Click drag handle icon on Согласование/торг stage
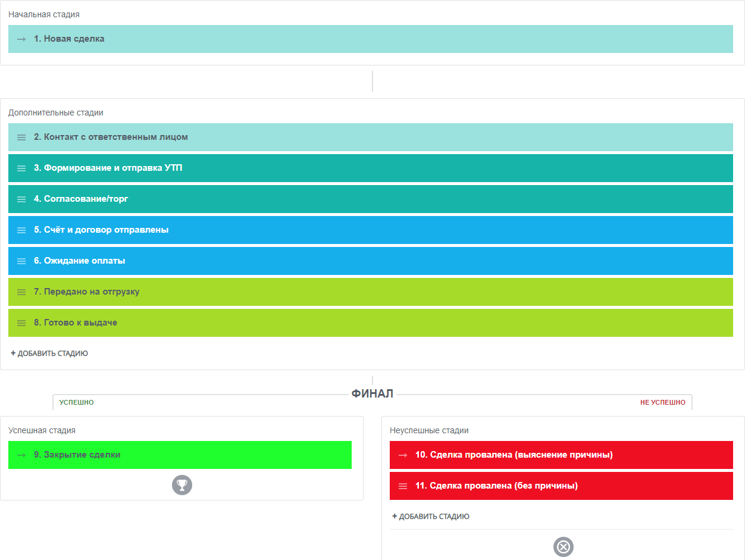745x560 pixels. [x=21, y=199]
